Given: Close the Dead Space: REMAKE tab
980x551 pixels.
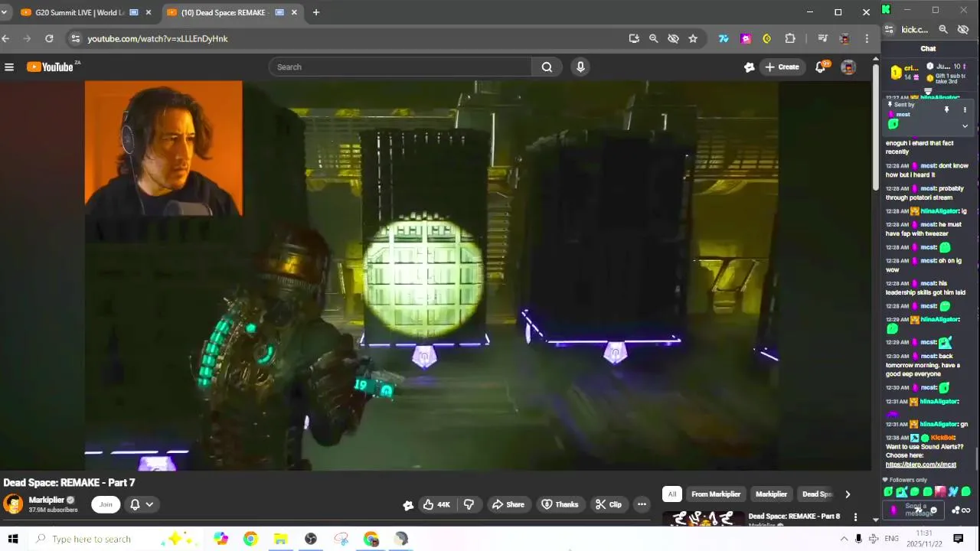Looking at the screenshot, I should (295, 12).
